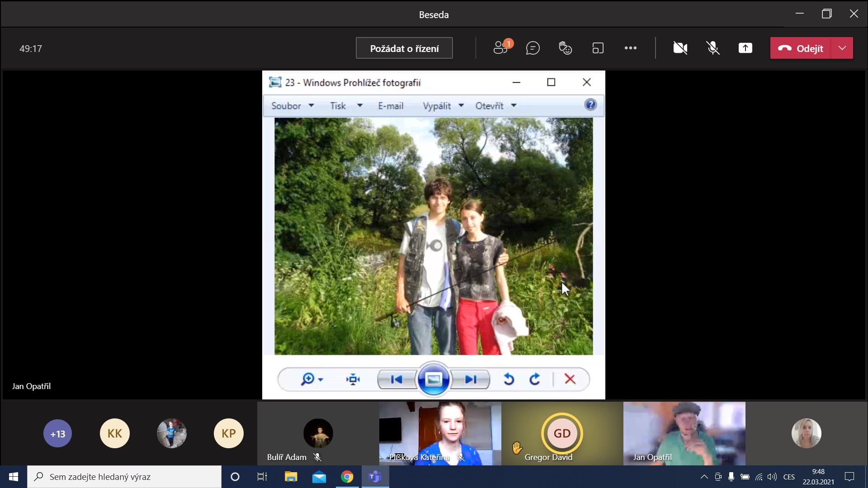Expand the leave options arrow beside Odejít

(842, 48)
